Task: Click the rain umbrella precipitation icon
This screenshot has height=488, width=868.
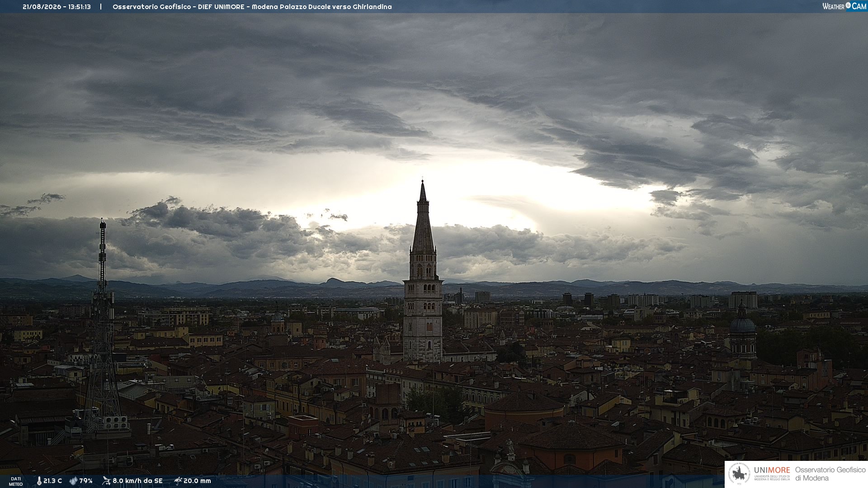Action: 178,481
